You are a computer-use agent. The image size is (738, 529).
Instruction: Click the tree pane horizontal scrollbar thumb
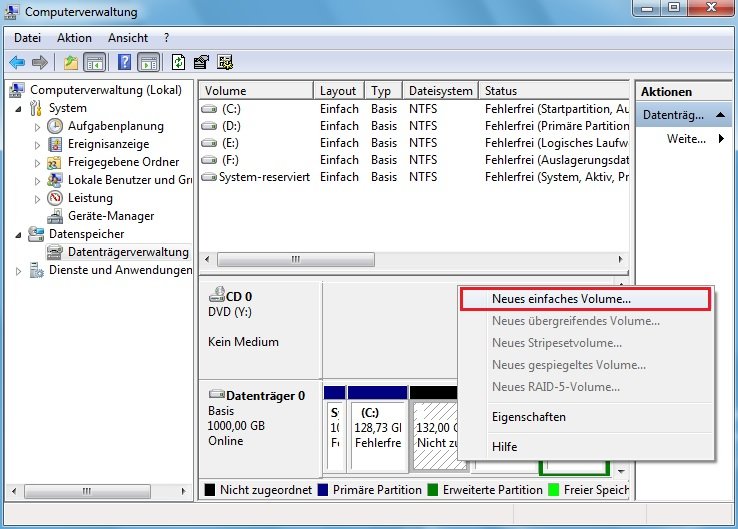point(87,491)
